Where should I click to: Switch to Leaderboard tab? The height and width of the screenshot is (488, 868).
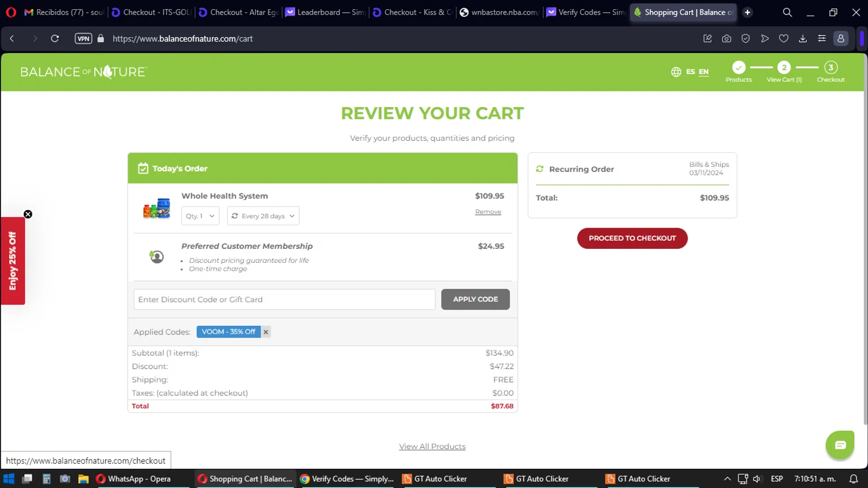point(325,12)
